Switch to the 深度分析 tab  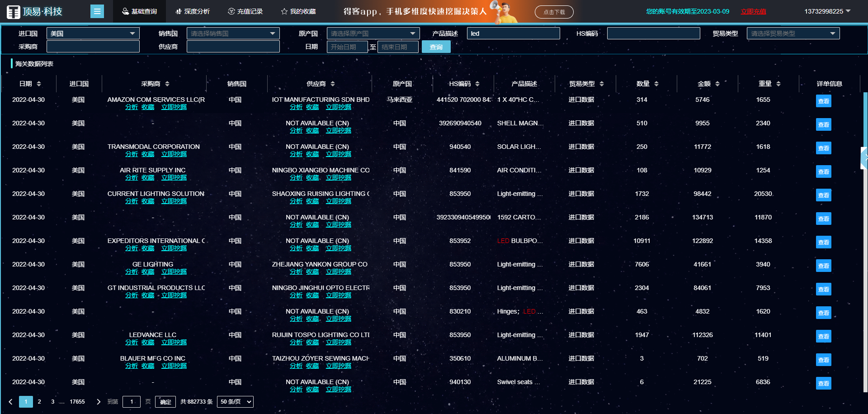click(x=193, y=11)
